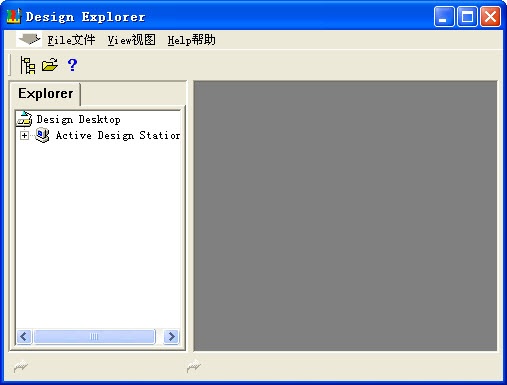Select the Design Desktop text label
This screenshot has height=385, width=507.
click(78, 119)
